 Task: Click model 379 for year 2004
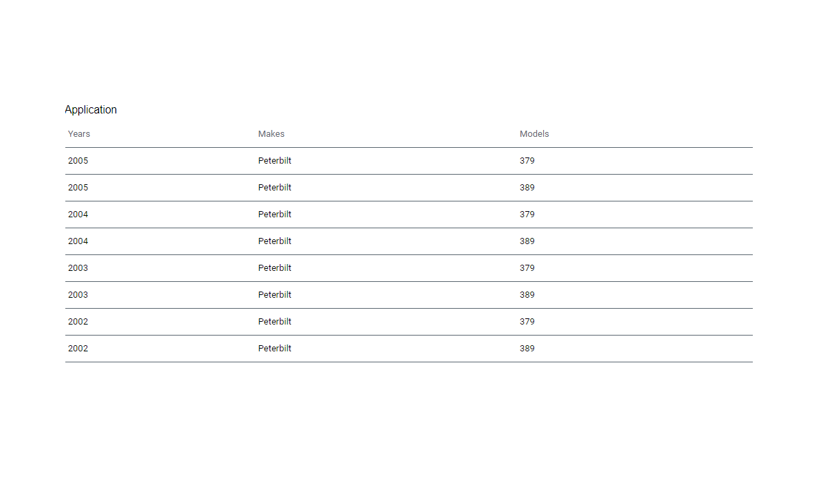click(x=527, y=215)
